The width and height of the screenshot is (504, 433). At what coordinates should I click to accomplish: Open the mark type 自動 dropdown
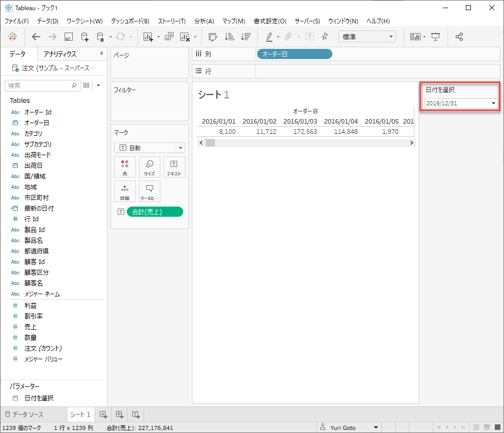click(x=181, y=148)
